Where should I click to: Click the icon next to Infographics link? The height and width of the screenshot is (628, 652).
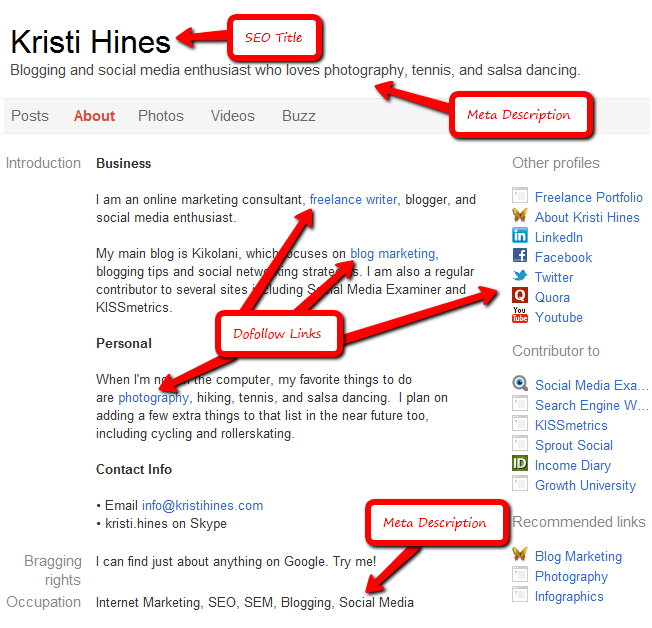[x=520, y=594]
